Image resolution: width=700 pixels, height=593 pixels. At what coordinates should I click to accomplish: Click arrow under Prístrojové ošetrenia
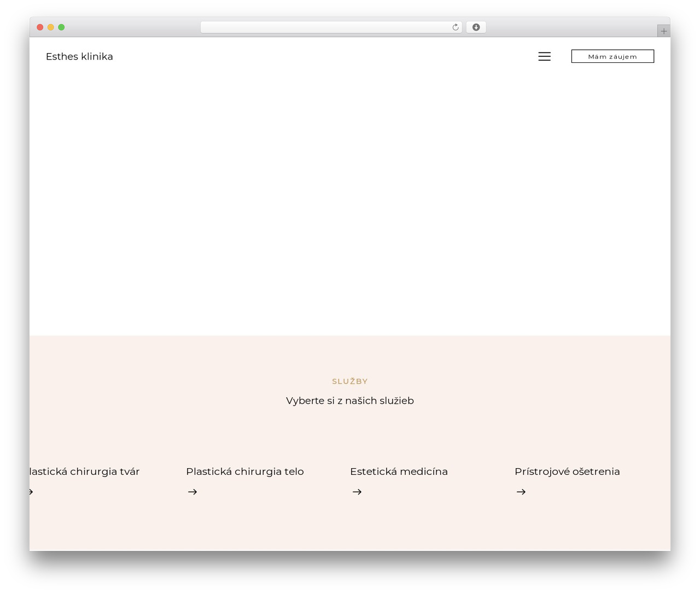[521, 492]
